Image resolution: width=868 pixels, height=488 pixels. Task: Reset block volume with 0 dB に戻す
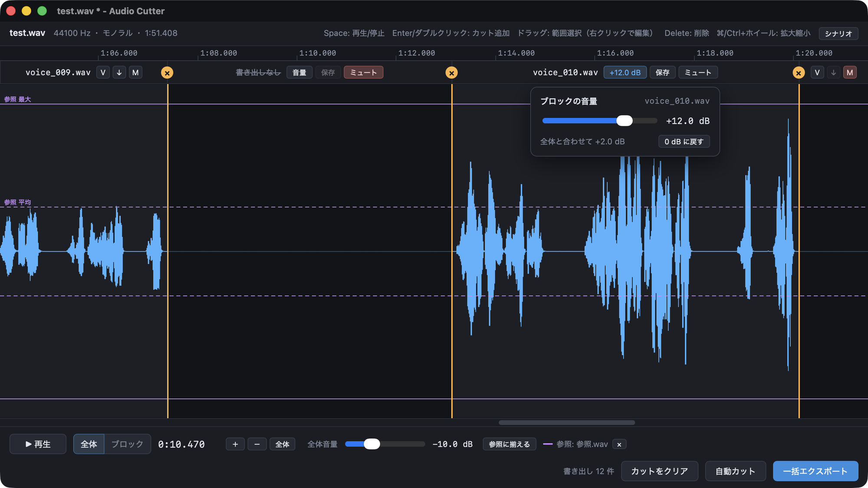click(x=684, y=141)
